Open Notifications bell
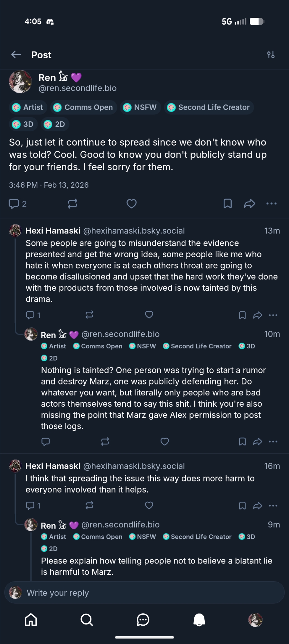This screenshot has height=644, width=289. (199, 620)
